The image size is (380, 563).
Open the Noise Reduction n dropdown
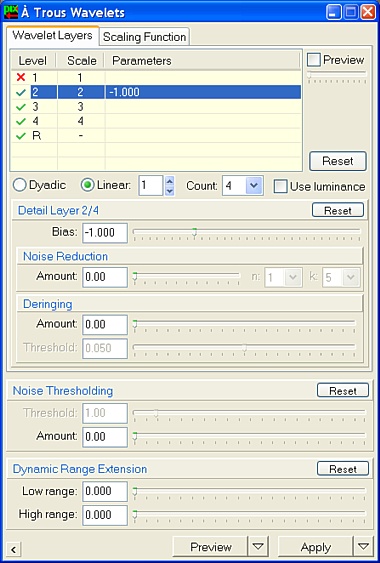[293, 277]
